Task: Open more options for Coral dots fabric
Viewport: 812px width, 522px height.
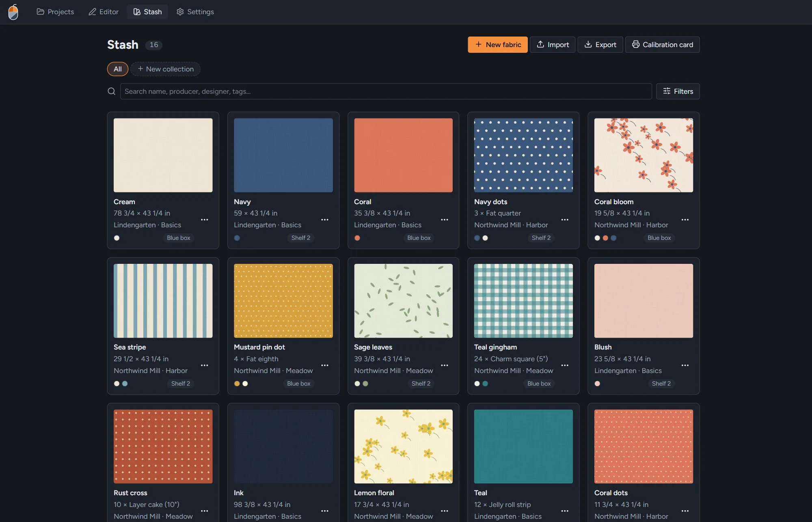Action: [x=685, y=511]
